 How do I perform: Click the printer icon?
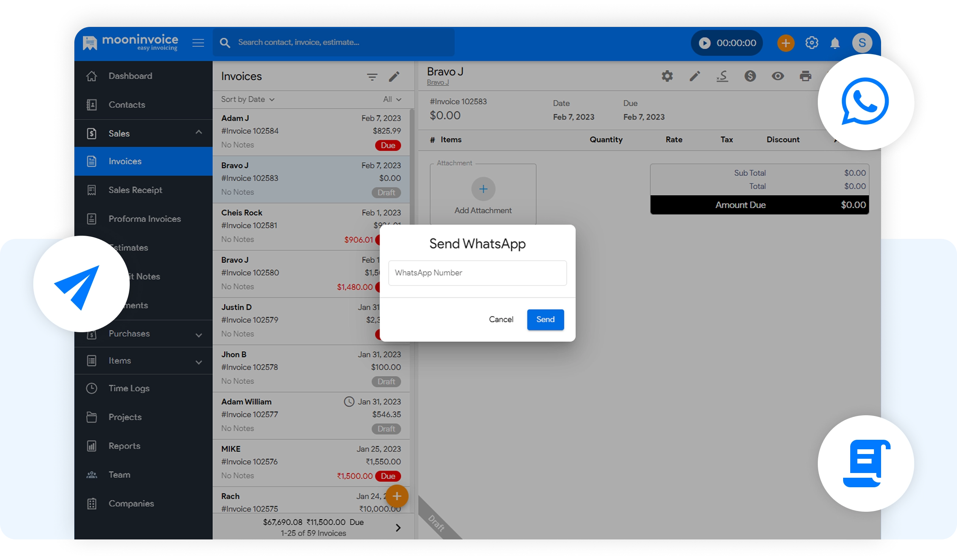805,76
